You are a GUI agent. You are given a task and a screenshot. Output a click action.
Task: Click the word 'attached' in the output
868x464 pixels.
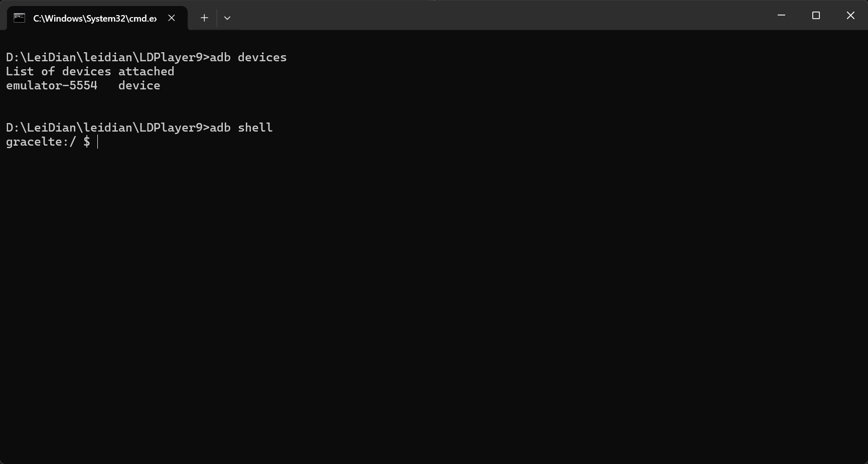(x=146, y=71)
